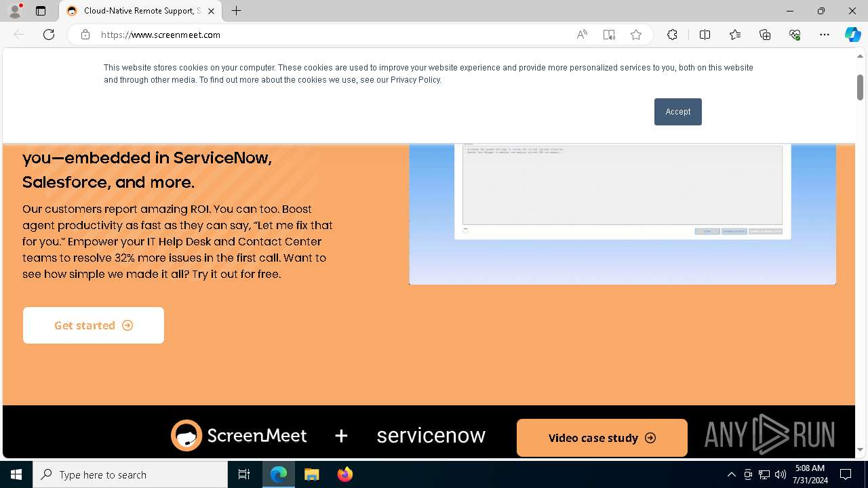Image resolution: width=868 pixels, height=488 pixels.
Task: Open the Extensions puzzle icon
Action: [672, 35]
